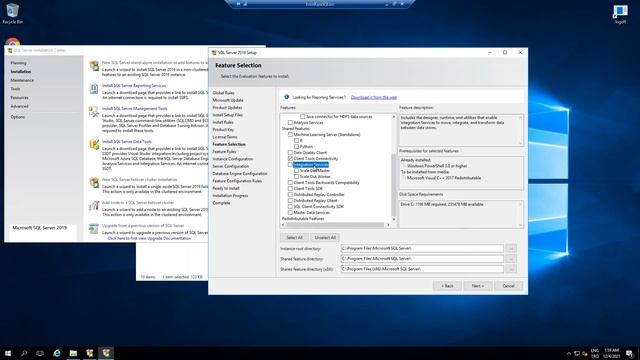Open the Resources page in Installation Center
This screenshot has height=360, width=640.
tap(20, 98)
